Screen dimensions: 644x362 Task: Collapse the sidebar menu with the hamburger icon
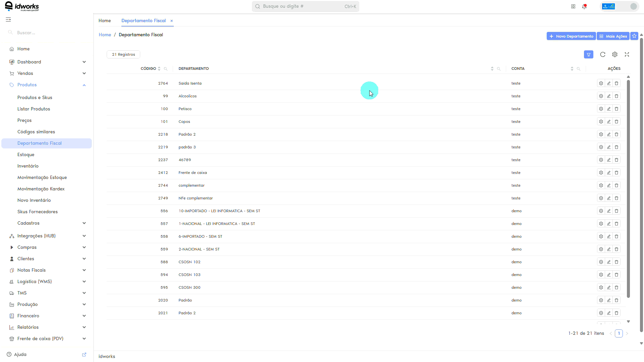(8, 19)
